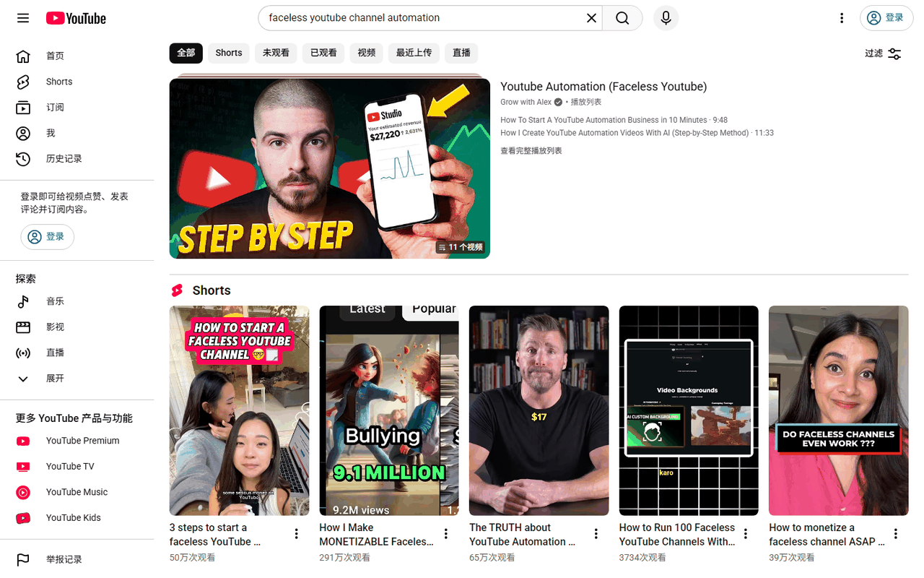Click the sidebar 登录 sign-in button
Image resolution: width=924 pixels, height=578 pixels.
[x=47, y=236]
